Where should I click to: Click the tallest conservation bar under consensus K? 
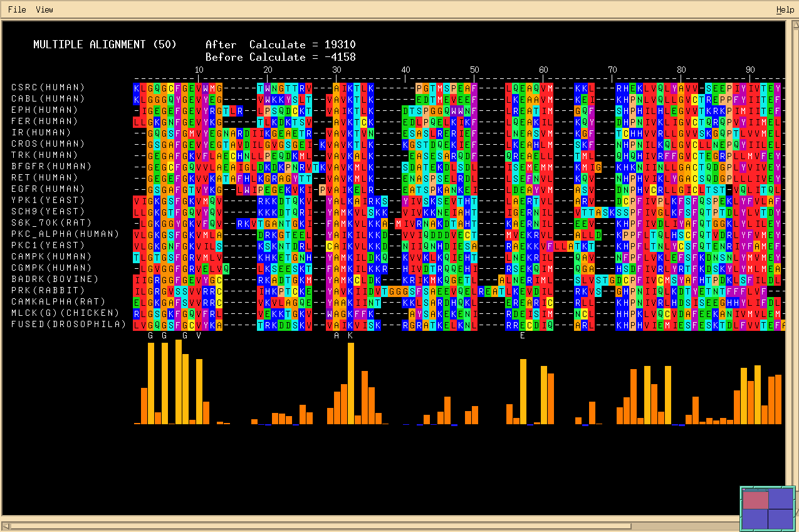351,383
